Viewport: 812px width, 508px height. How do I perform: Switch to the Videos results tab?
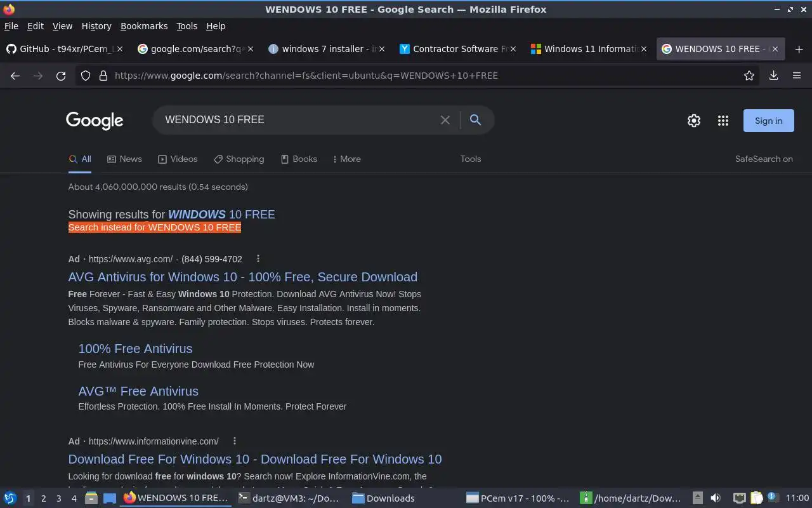coord(178,159)
